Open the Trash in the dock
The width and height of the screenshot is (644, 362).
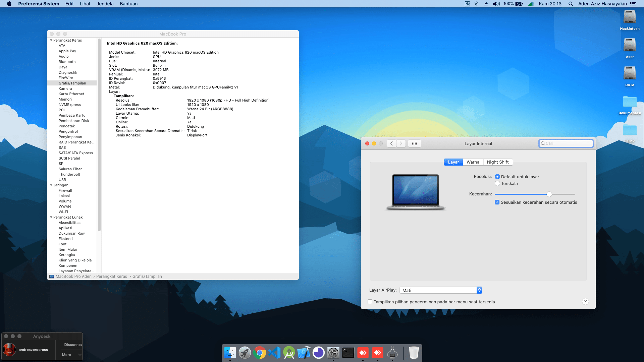[414, 353]
